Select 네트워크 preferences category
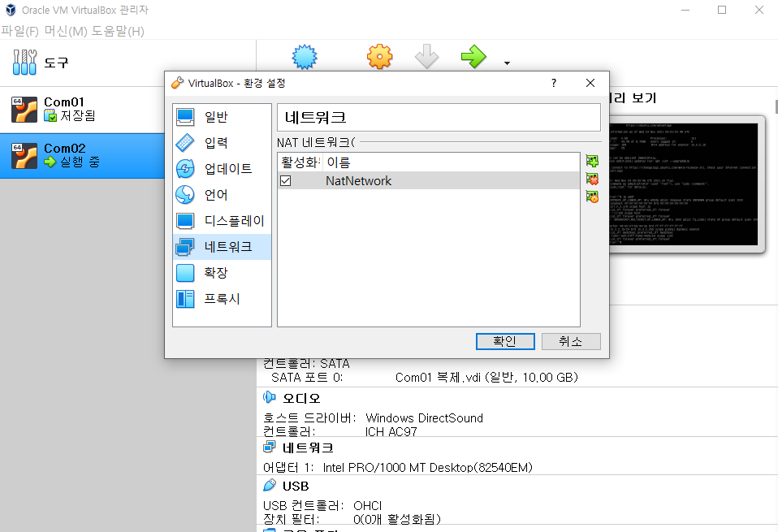 tap(222, 247)
